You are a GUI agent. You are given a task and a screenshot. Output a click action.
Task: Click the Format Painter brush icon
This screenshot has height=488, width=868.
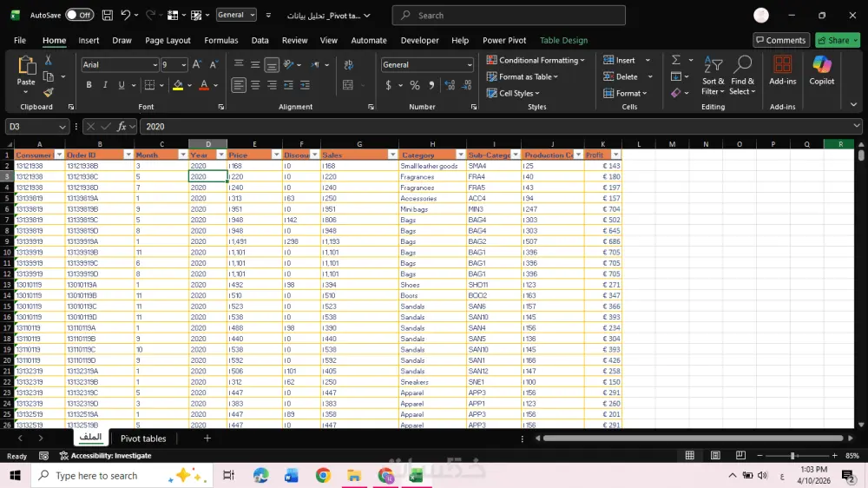tap(49, 92)
